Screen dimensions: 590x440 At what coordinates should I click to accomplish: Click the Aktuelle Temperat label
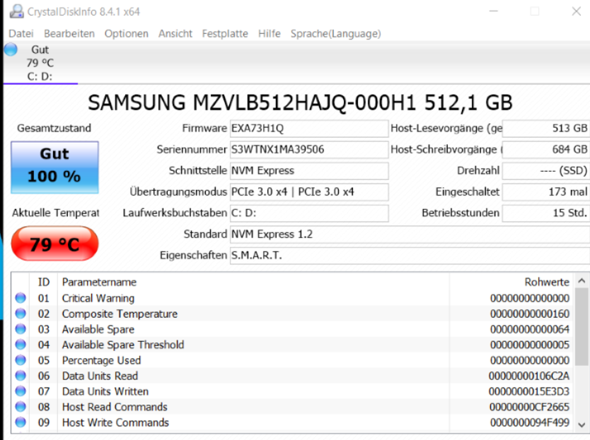click(55, 213)
